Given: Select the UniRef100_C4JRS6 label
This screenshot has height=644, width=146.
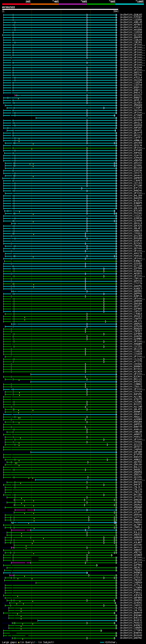Looking at the screenshot, I should (131, 530).
